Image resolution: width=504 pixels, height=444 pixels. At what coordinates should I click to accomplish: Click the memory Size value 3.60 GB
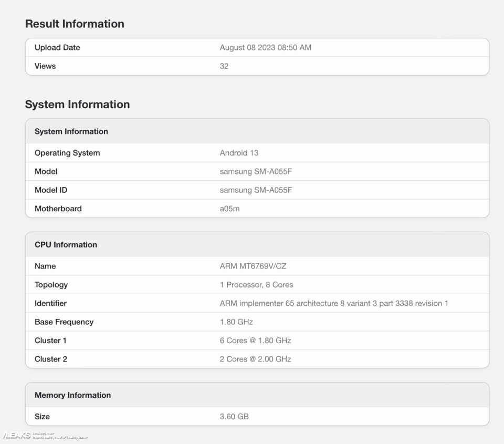234,417
